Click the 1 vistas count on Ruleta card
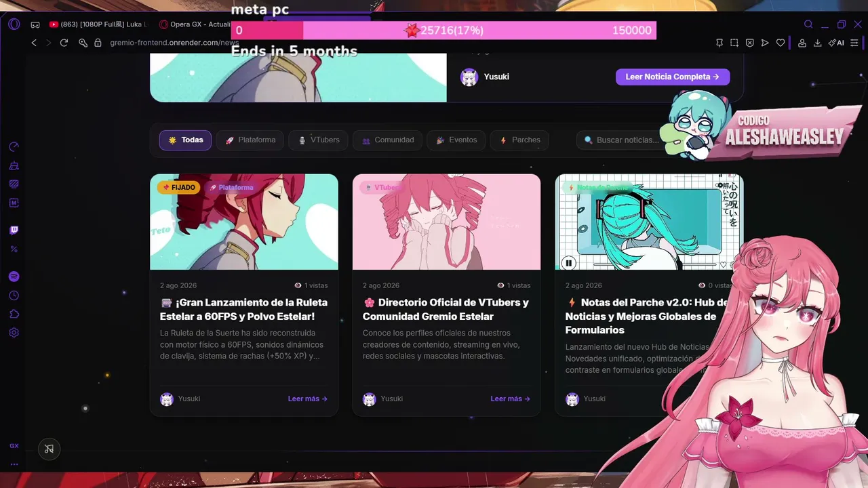 [311, 285]
